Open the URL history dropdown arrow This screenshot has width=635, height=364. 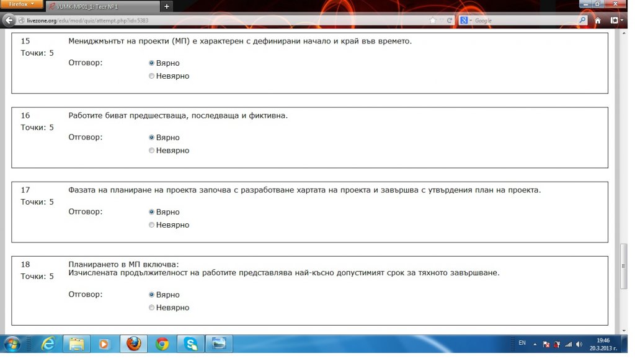tap(442, 20)
